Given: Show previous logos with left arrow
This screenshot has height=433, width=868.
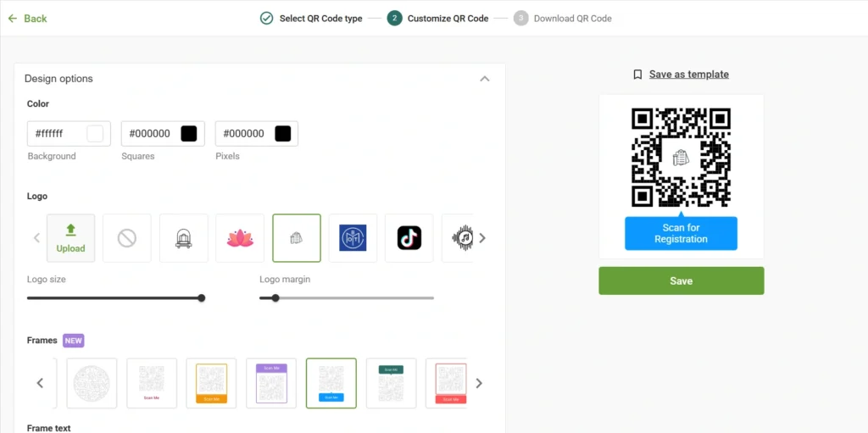Looking at the screenshot, I should tap(37, 238).
